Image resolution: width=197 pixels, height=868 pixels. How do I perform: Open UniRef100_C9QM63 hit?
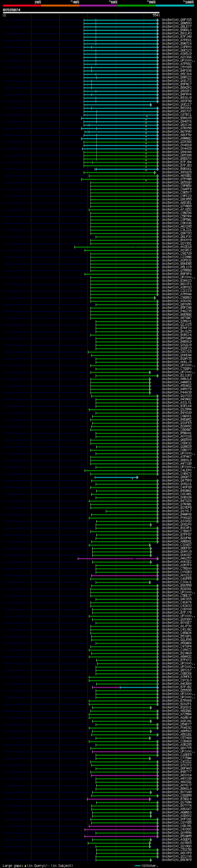pyautogui.click(x=177, y=297)
